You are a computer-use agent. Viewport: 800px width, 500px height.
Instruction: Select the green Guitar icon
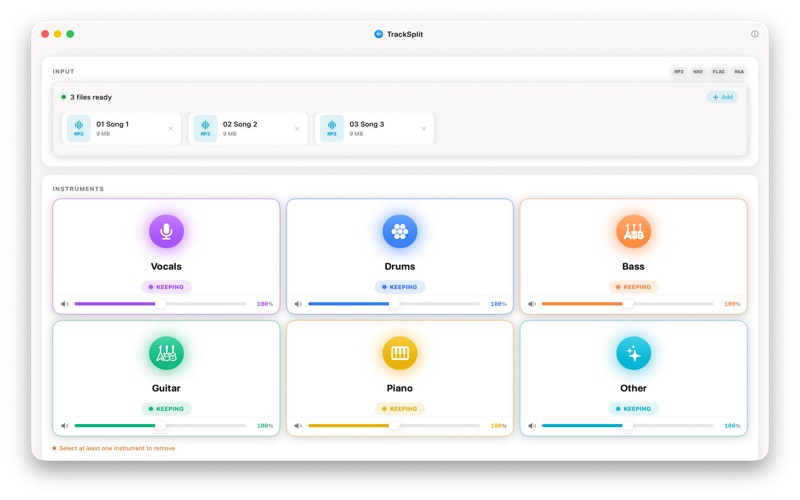pos(166,353)
